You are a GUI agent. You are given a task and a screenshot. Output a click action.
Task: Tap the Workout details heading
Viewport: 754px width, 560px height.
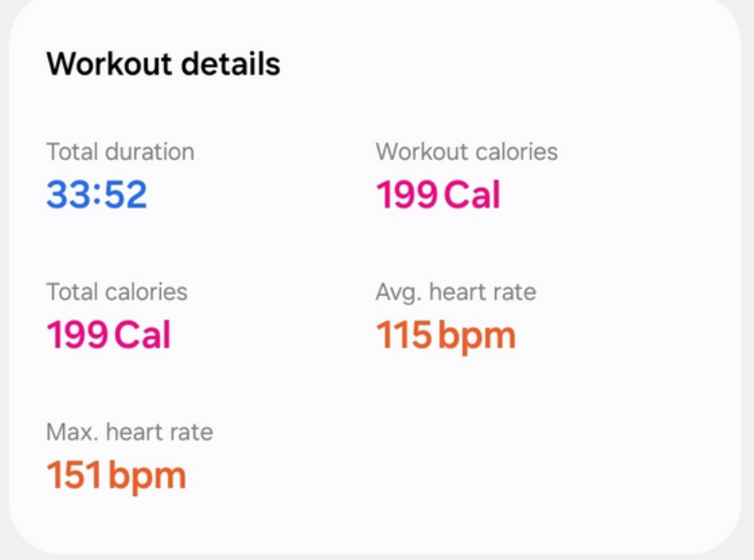[163, 64]
